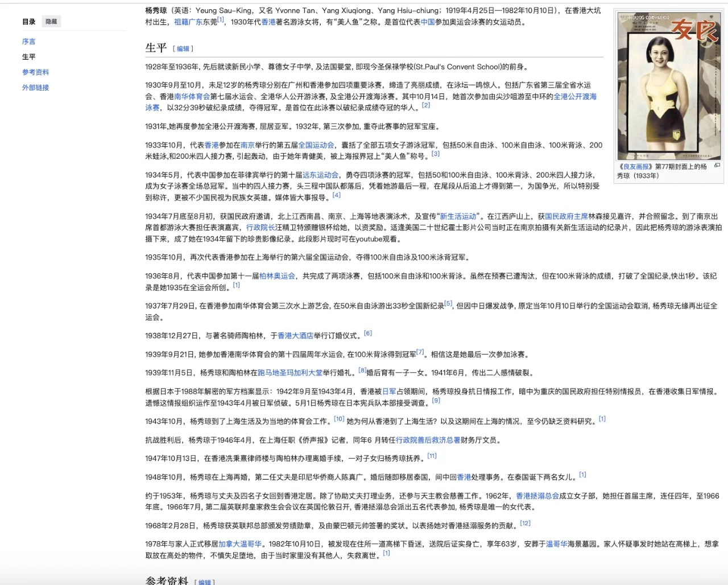Open the 远东运动会 link
728x585 pixels.
(x=320, y=175)
